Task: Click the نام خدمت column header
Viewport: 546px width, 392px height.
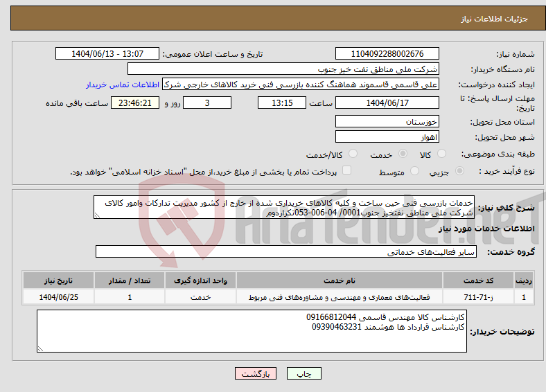Action: pos(340,280)
